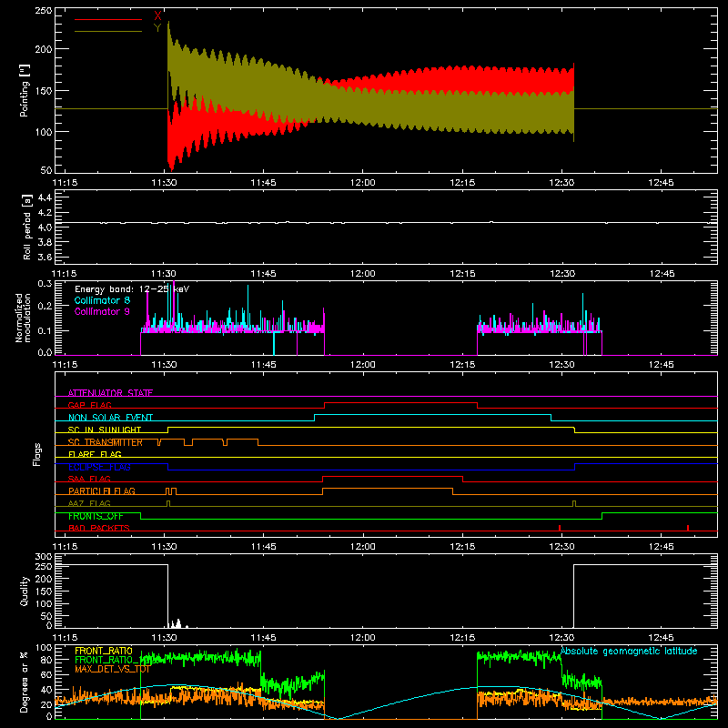The height and width of the screenshot is (728, 728).
Task: Click the SC_TRANSMITTER flag label
Action: point(106,442)
